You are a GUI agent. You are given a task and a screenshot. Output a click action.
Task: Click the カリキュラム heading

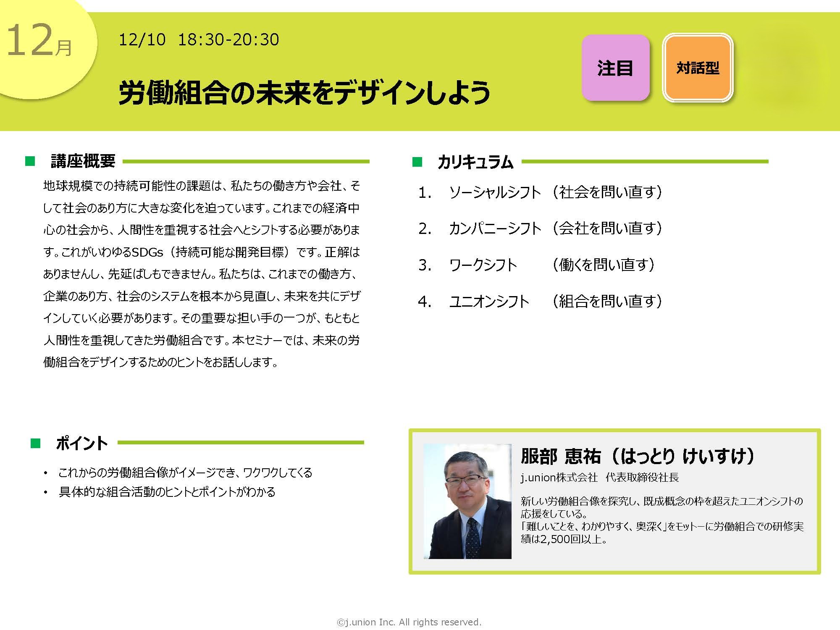[x=475, y=162]
